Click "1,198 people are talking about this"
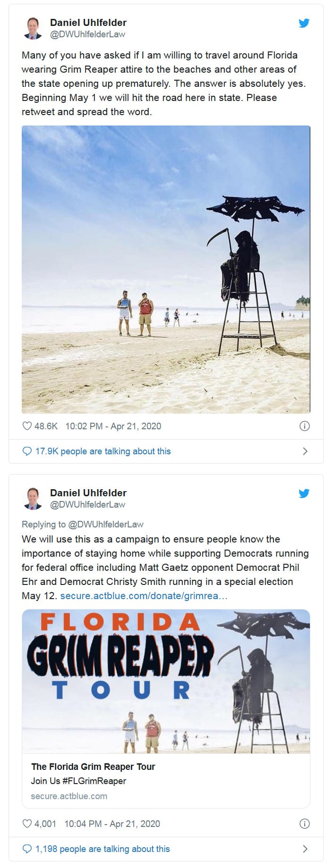This screenshot has width=334, height=868. coord(103,849)
